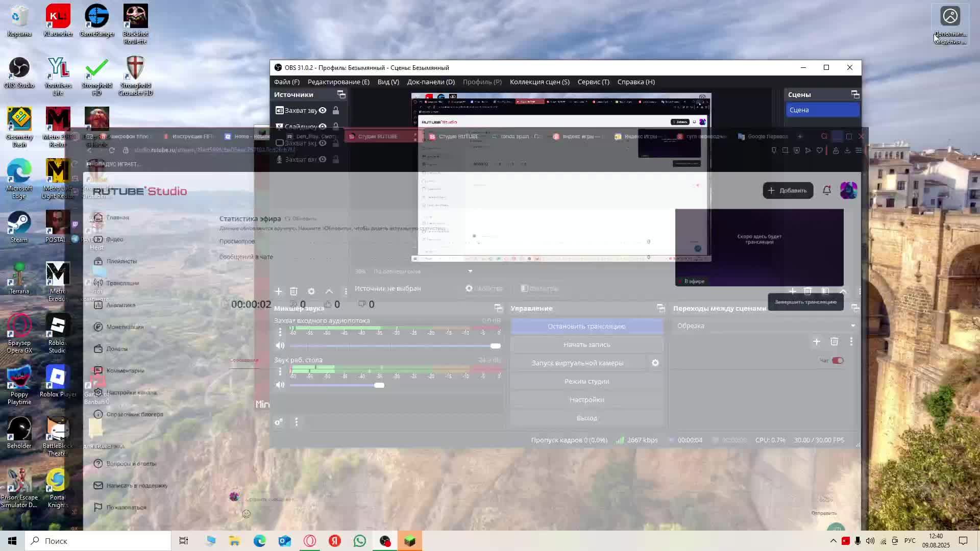This screenshot has height=551, width=980.
Task: Open three-dot menu for Захват входного аудиопотока
Action: [280, 332]
